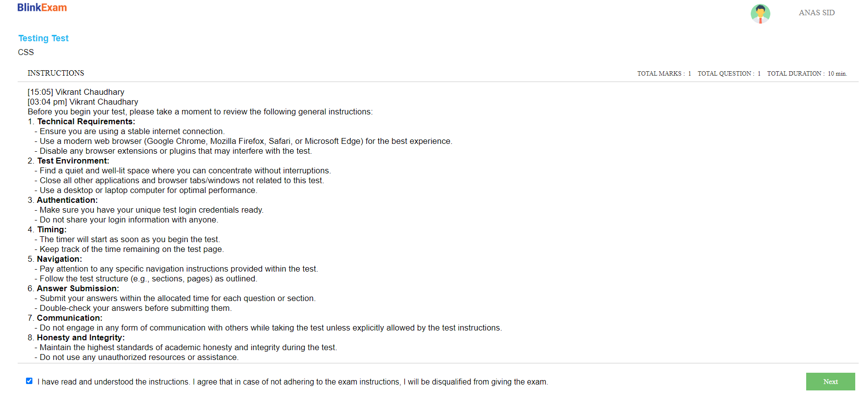The width and height of the screenshot is (868, 413).
Task: Click the agreement statement text
Action: pyautogui.click(x=292, y=382)
